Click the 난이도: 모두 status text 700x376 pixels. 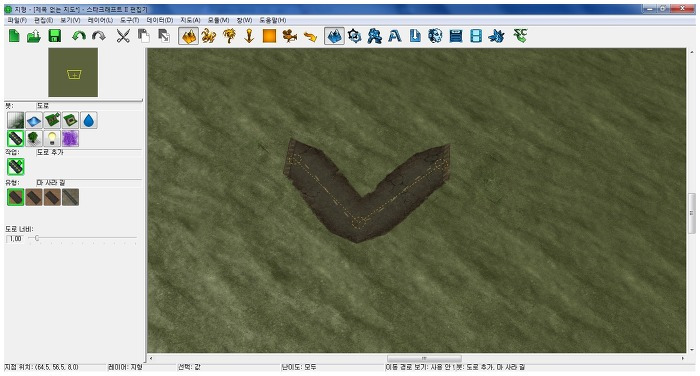pos(299,367)
